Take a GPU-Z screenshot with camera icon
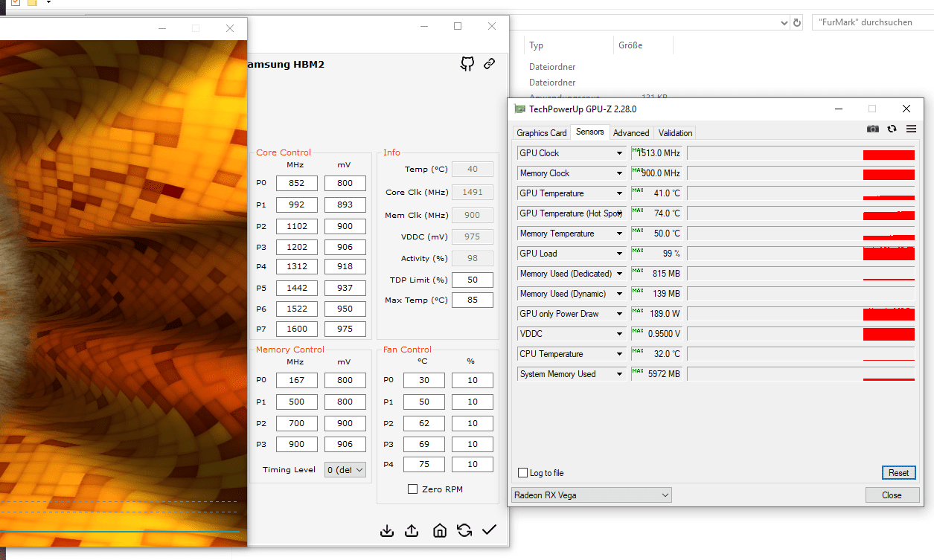 pyautogui.click(x=873, y=129)
